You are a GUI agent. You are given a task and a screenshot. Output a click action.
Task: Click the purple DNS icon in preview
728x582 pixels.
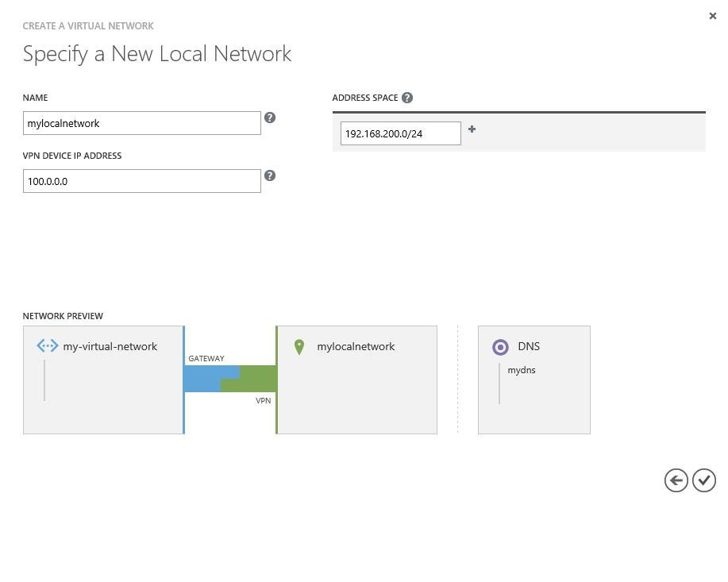pyautogui.click(x=500, y=347)
